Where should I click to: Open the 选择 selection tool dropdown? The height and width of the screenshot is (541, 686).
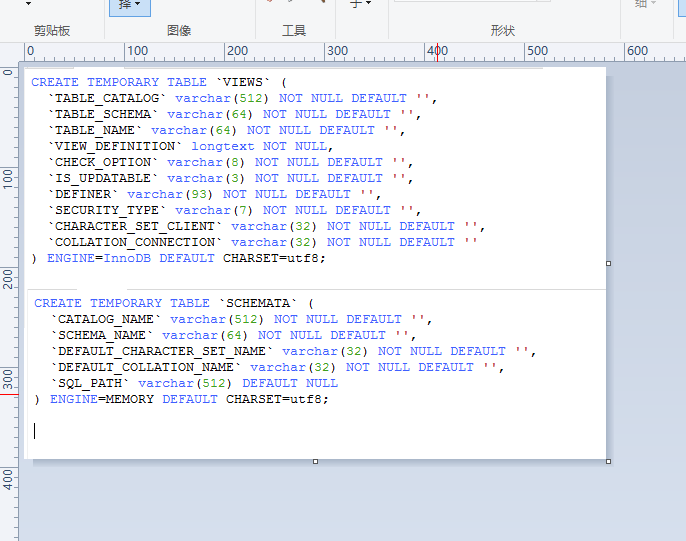pyautogui.click(x=129, y=5)
